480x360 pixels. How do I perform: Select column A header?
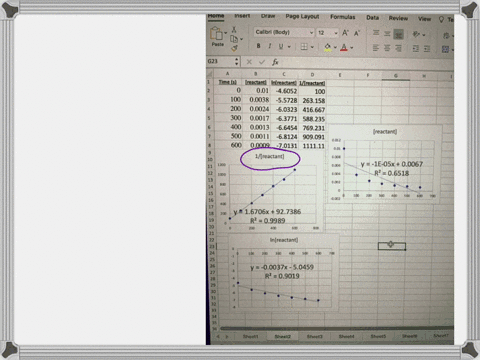pyautogui.click(x=227, y=74)
